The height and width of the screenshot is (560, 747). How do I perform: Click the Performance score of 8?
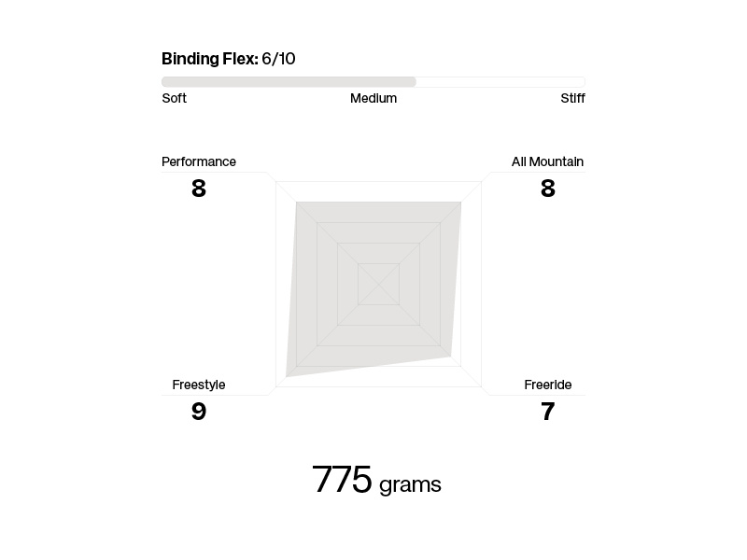198,189
